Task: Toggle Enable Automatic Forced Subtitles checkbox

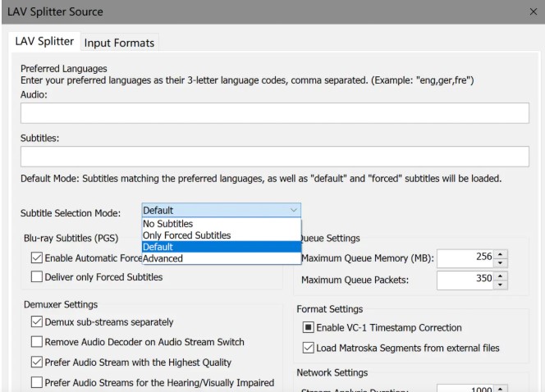Action: pos(35,259)
